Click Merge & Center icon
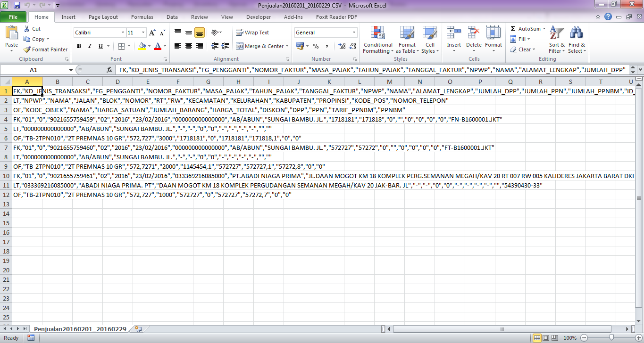644x343 pixels. point(240,46)
